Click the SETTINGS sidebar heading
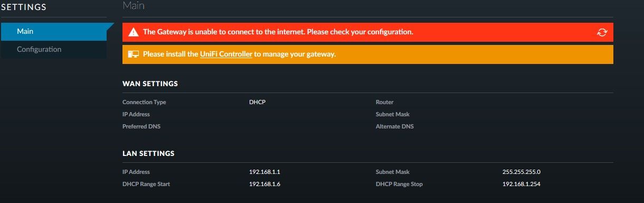This screenshot has height=203, width=644. coord(24,7)
